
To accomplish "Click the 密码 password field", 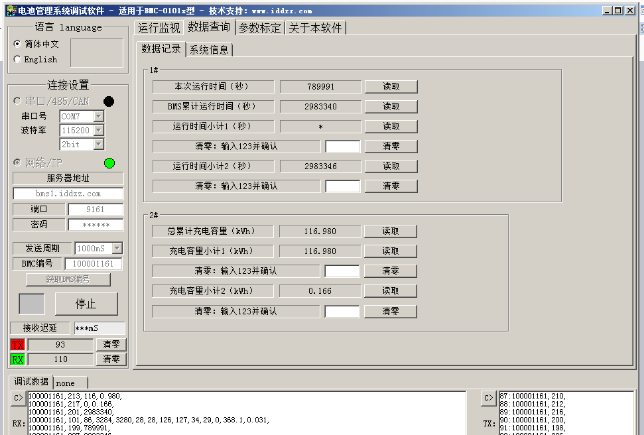I will click(95, 225).
